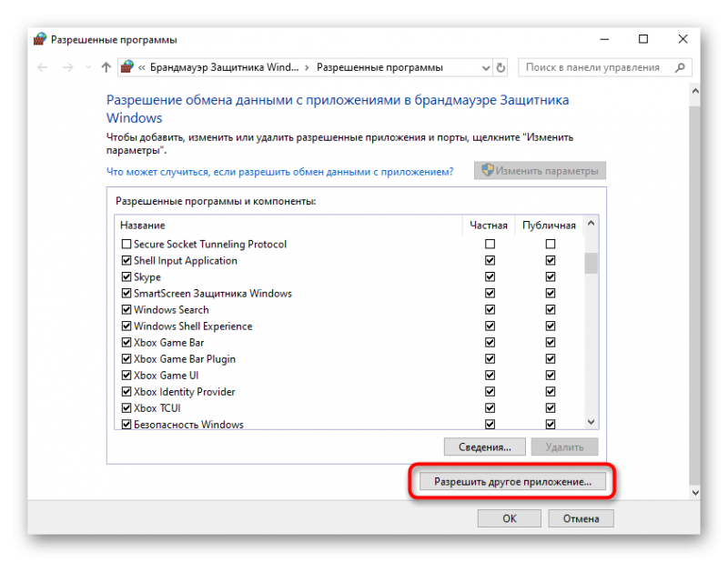Viewport: 728px width, 562px height.
Task: Click list scrollbar down arrow
Action: 591,422
